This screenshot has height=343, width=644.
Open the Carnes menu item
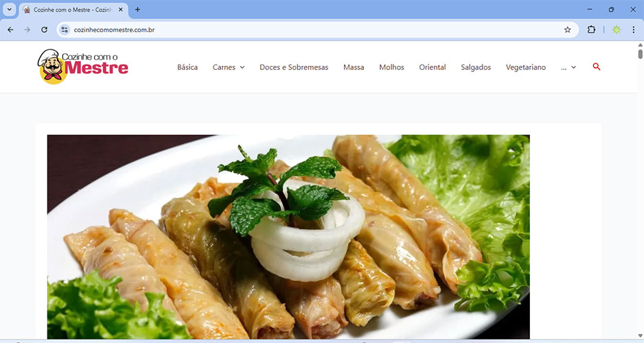tap(224, 67)
